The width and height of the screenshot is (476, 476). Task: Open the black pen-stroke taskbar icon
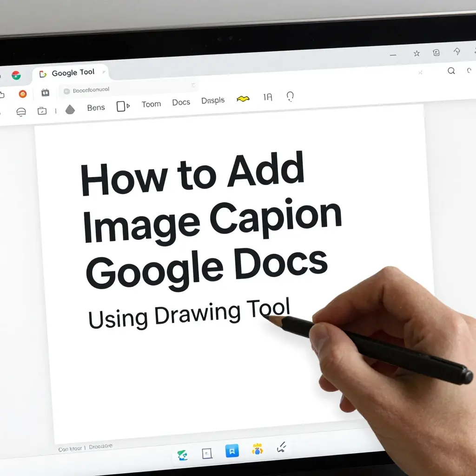pos(282,447)
